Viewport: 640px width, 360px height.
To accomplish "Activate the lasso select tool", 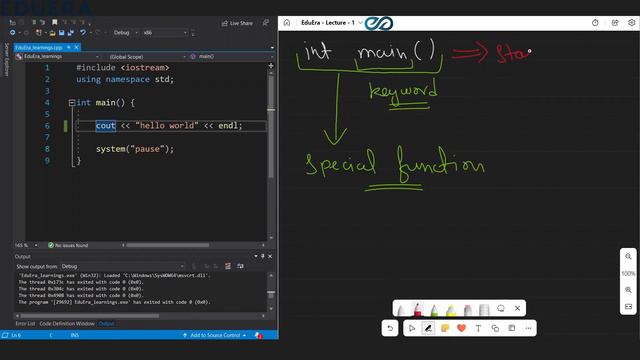I will (501, 308).
